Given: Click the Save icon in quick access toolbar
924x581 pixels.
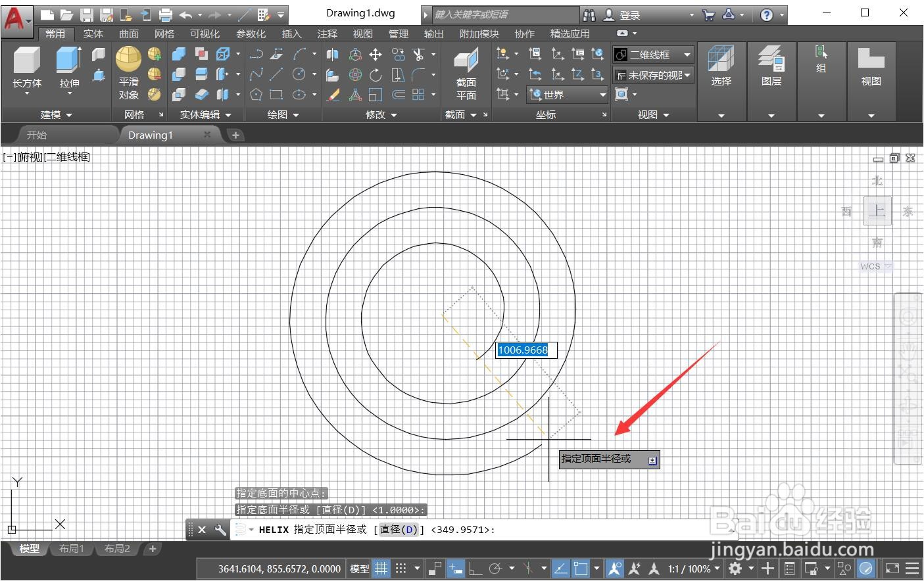Looking at the screenshot, I should pos(86,14).
